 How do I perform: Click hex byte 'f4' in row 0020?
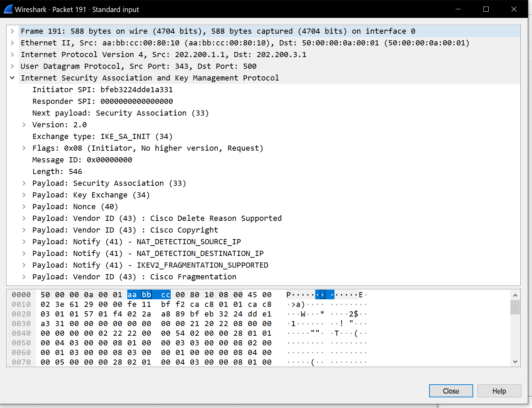118,314
